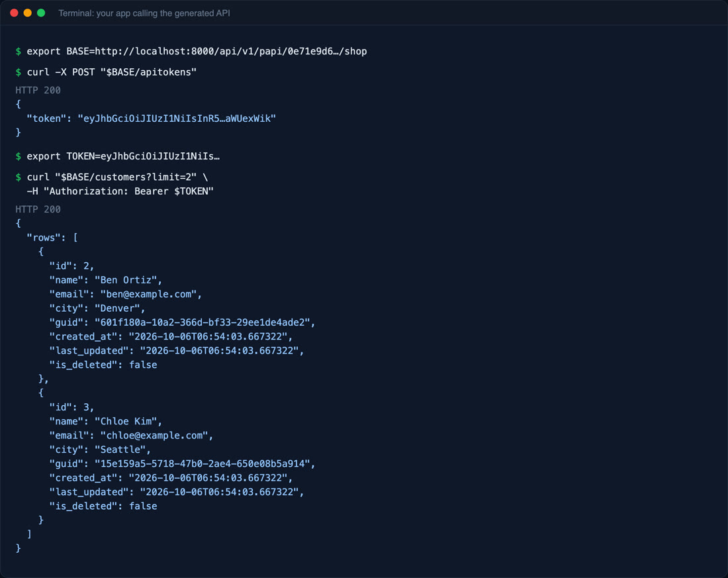Click the "id": 2 line
This screenshot has height=578, width=728.
click(72, 265)
